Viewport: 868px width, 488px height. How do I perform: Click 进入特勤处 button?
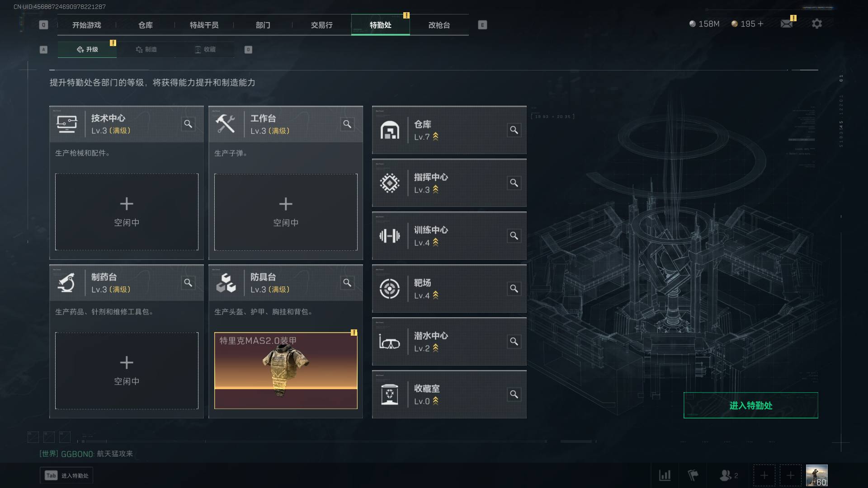(x=750, y=405)
